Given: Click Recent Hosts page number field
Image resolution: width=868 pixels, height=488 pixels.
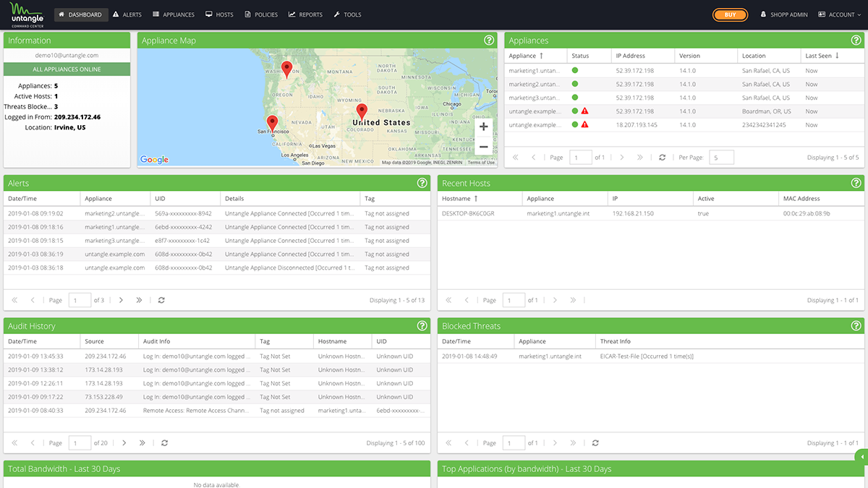Looking at the screenshot, I should click(514, 300).
